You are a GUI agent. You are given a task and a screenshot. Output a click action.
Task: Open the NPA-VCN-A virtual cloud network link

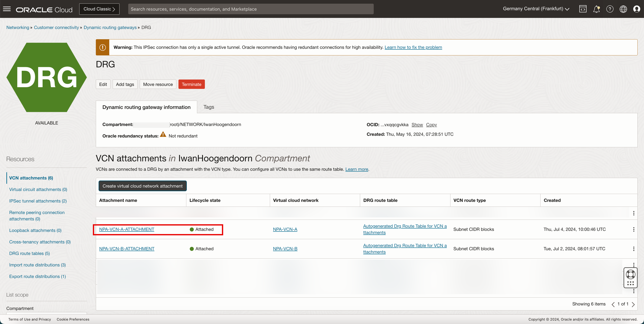click(x=285, y=229)
